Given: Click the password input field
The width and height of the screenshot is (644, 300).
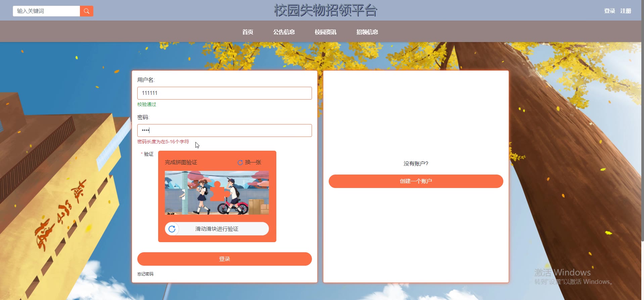Looking at the screenshot, I should pyautogui.click(x=224, y=130).
